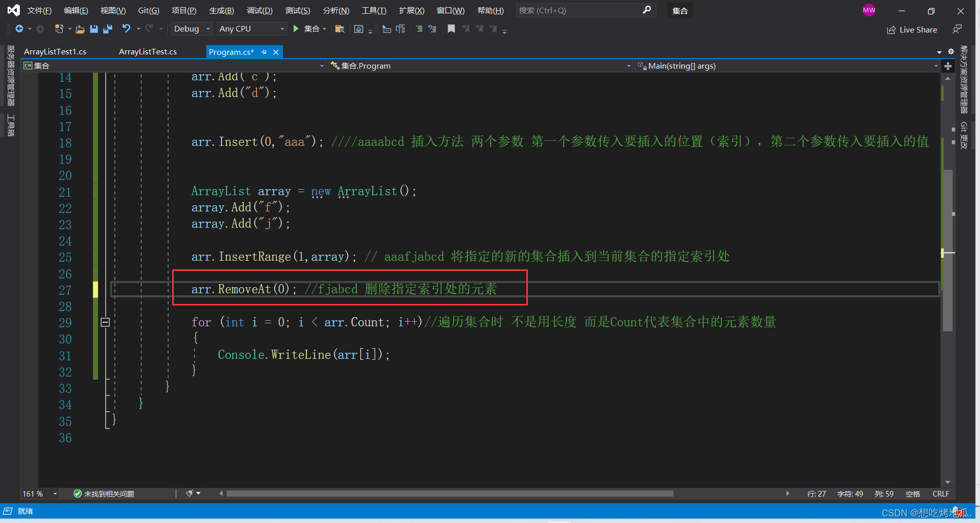Navigate backward using the back arrow
This screenshot has width=980, height=523.
pos(19,29)
